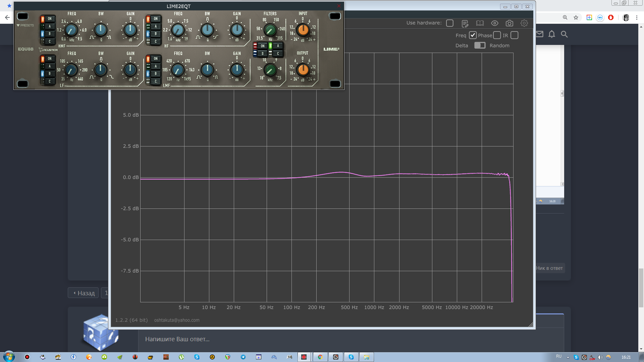
Task: Open Chrome three-dot menu
Action: click(637, 17)
